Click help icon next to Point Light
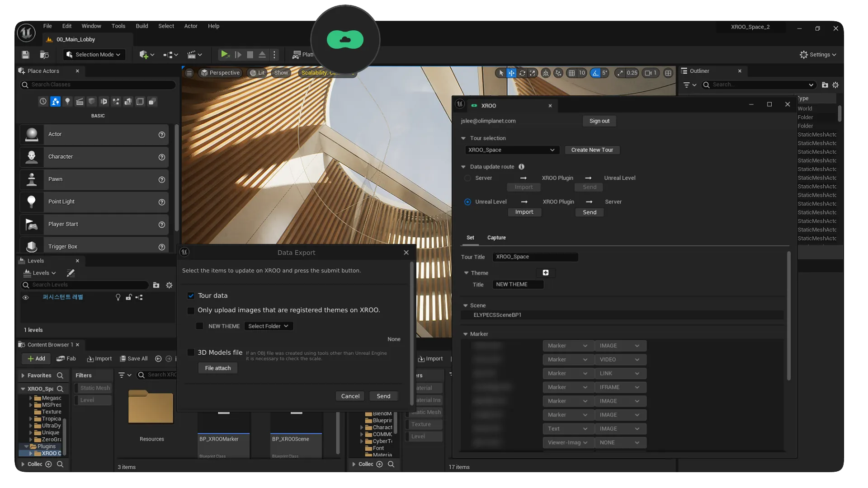Image resolution: width=868 pixels, height=488 pixels. pos(161,202)
